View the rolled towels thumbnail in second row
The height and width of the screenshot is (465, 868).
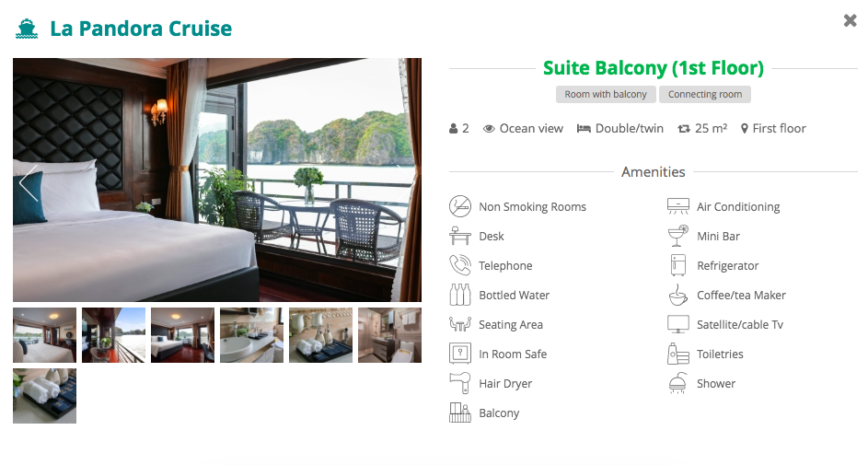(x=45, y=396)
